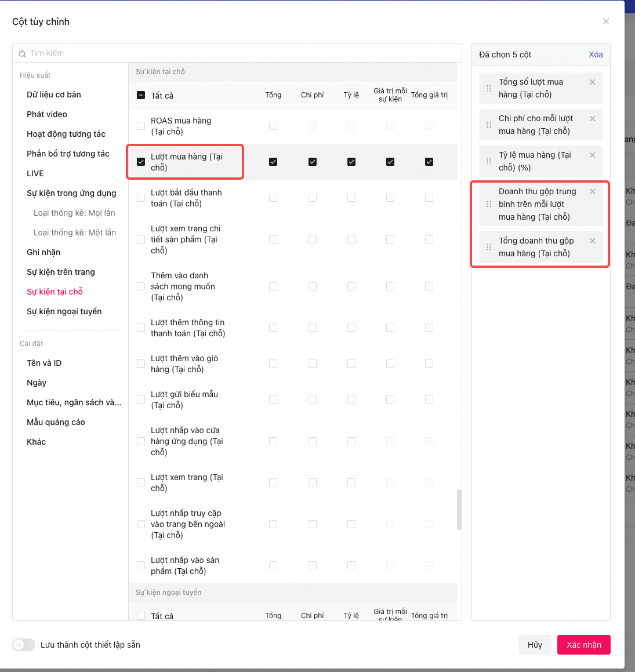Check Tổng for Lượt bắt đầu thanh toán
The width and height of the screenshot is (635, 672).
point(273,198)
